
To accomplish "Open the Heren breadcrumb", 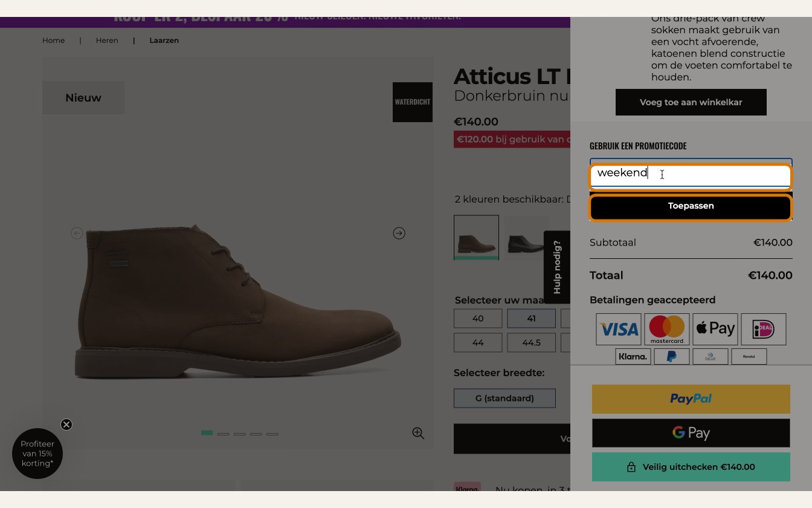I will tap(107, 41).
